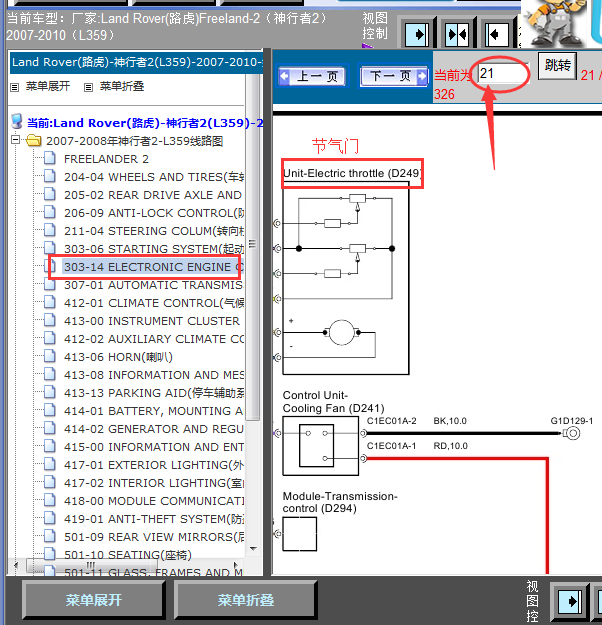Viewport: 602px width, 625px height.
Task: Click the tree horizontal scrollbar thumb
Action: pos(91,565)
